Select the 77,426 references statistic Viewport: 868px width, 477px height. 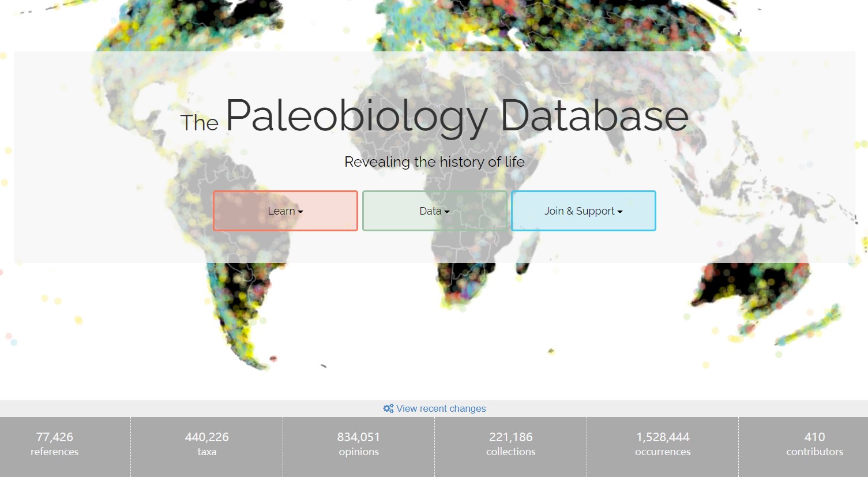55,444
